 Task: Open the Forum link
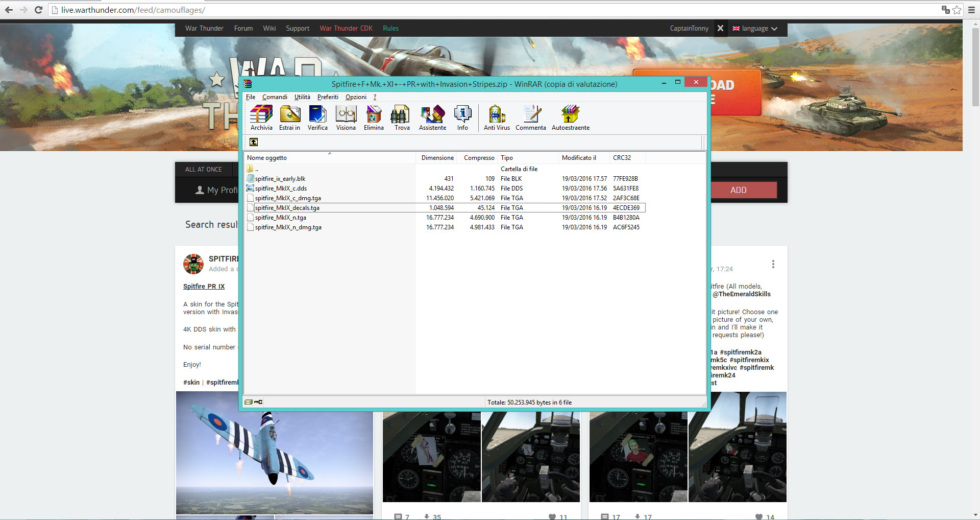click(x=243, y=28)
